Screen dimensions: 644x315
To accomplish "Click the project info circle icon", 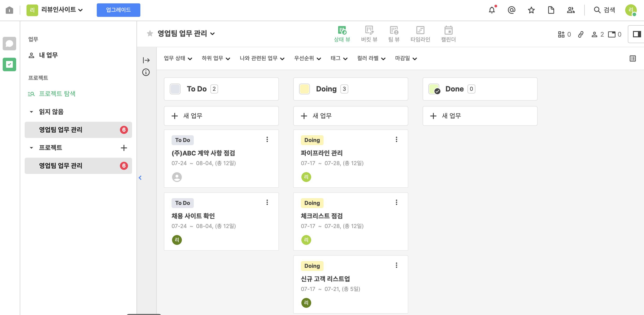I will pyautogui.click(x=146, y=72).
